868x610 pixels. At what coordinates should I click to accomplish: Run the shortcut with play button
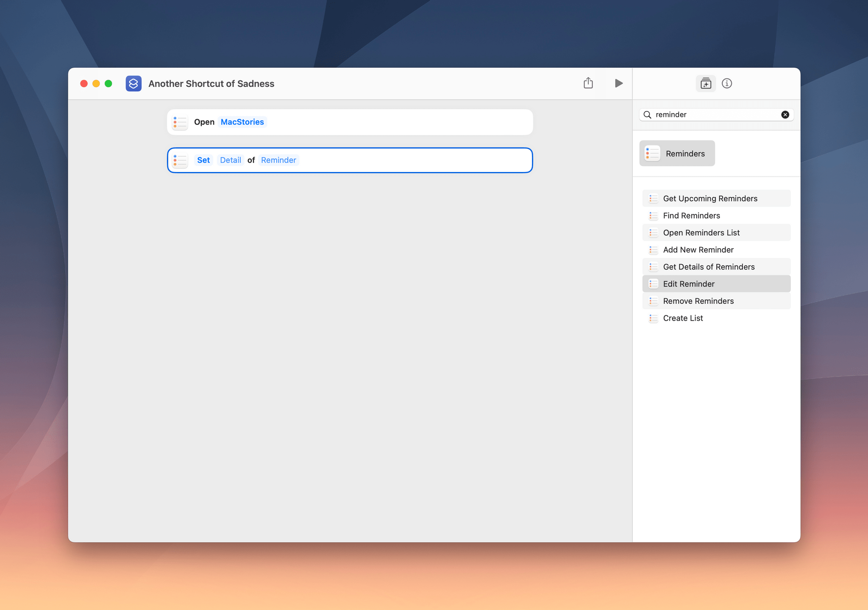click(x=618, y=83)
